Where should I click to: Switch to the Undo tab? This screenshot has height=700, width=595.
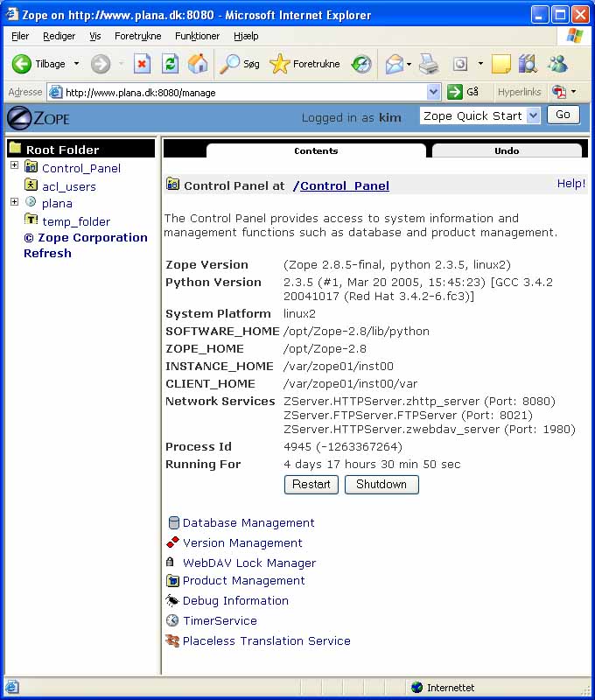(507, 150)
